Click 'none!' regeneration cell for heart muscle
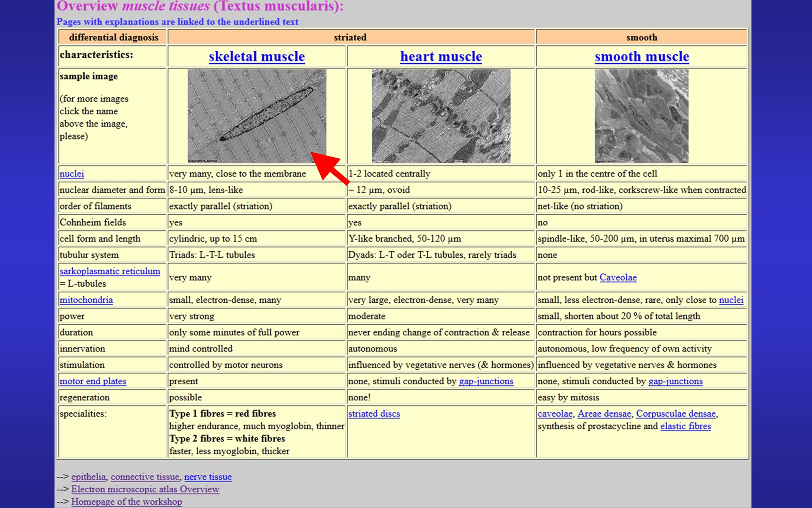The image size is (812, 508). pyautogui.click(x=441, y=398)
